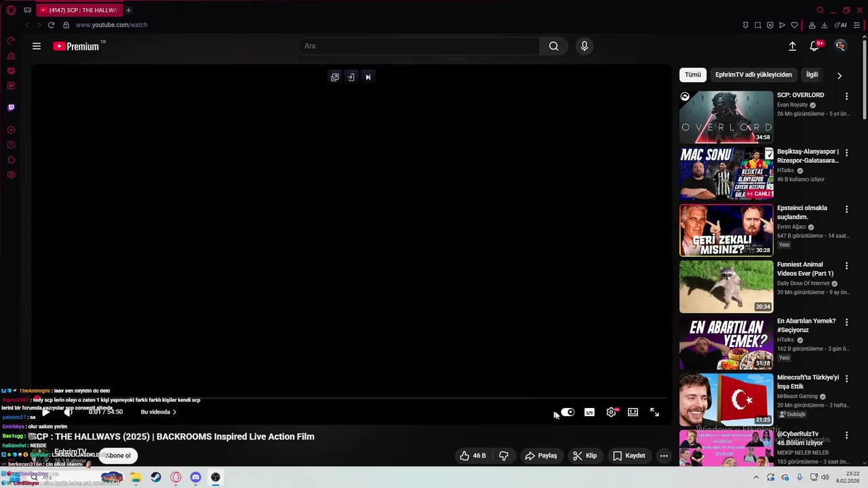Screen dimensions: 868x488
Task: Switch to theater mode
Action: (x=633, y=412)
